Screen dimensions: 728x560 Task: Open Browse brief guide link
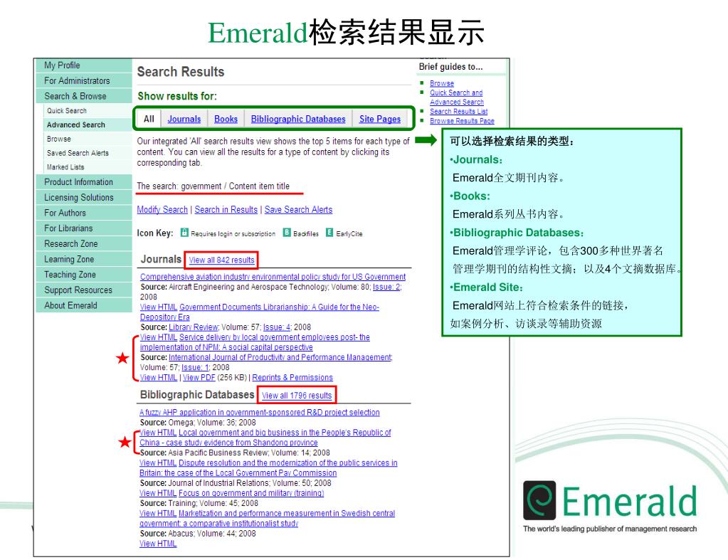(x=441, y=83)
